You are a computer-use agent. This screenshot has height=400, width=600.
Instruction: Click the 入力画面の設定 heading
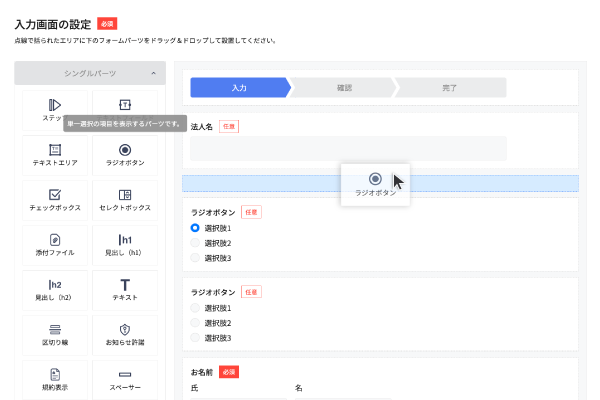53,24
